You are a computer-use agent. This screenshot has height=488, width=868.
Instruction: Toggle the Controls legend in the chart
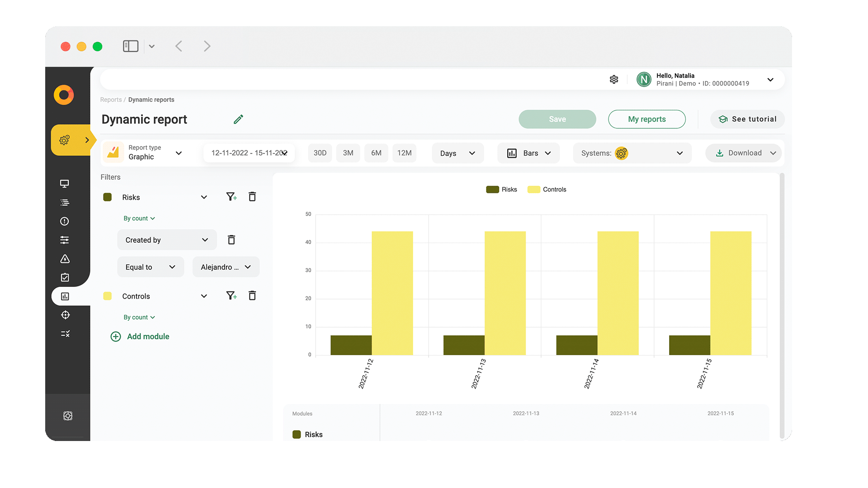[547, 189]
